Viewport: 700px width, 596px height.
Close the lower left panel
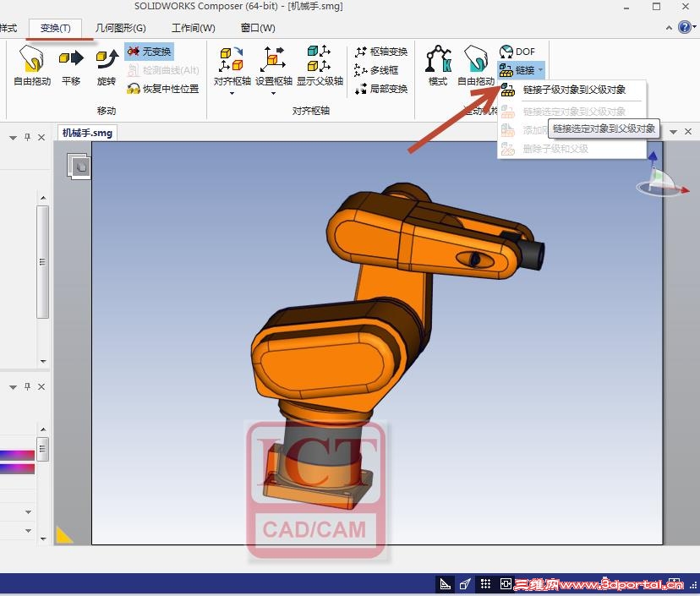pyautogui.click(x=41, y=386)
